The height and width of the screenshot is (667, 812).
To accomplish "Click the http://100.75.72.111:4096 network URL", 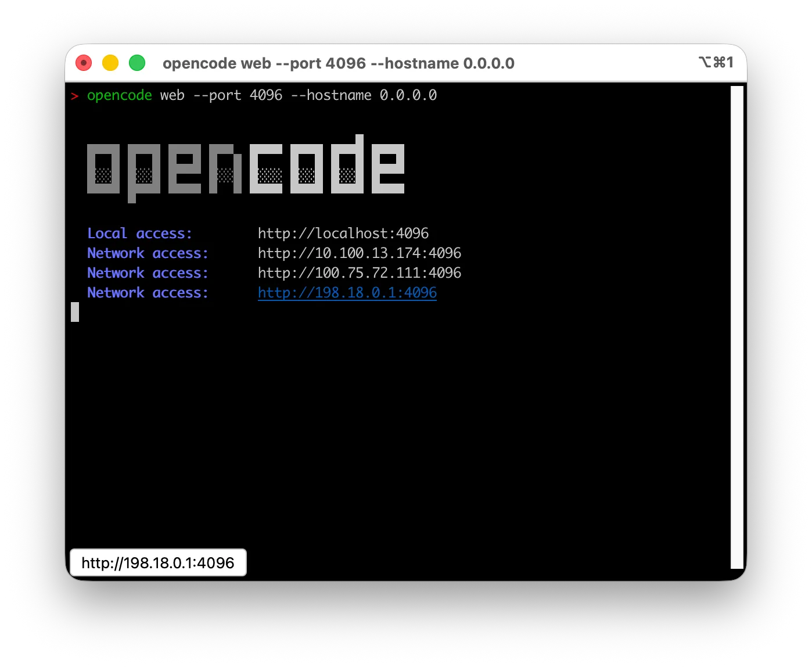I will (x=359, y=272).
